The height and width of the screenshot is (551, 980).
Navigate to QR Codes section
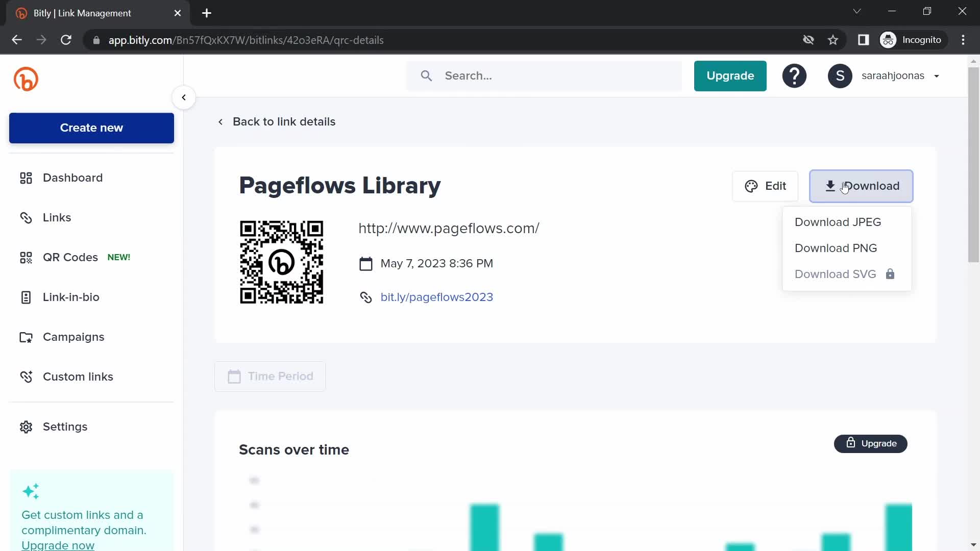pos(70,256)
